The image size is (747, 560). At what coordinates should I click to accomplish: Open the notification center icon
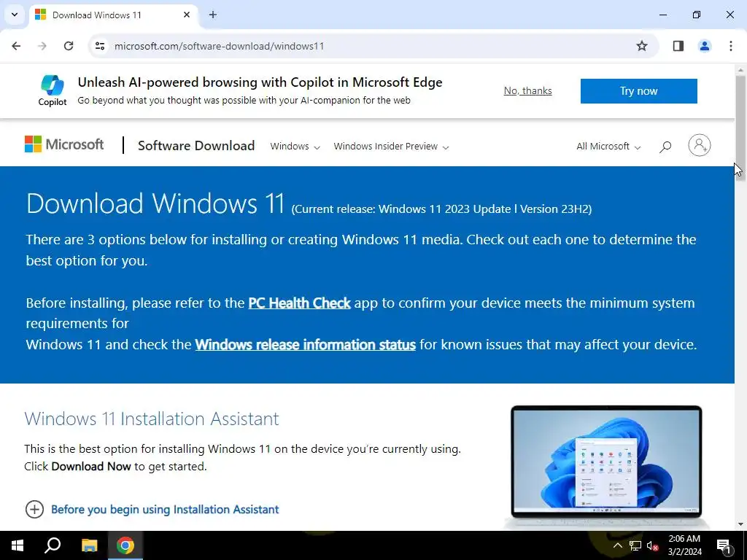[x=724, y=545]
